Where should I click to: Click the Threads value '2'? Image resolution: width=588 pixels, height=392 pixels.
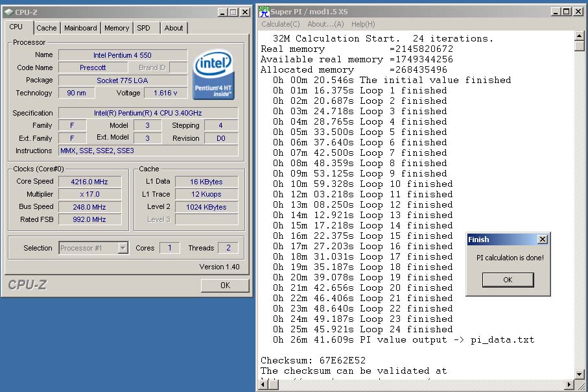[228, 248]
